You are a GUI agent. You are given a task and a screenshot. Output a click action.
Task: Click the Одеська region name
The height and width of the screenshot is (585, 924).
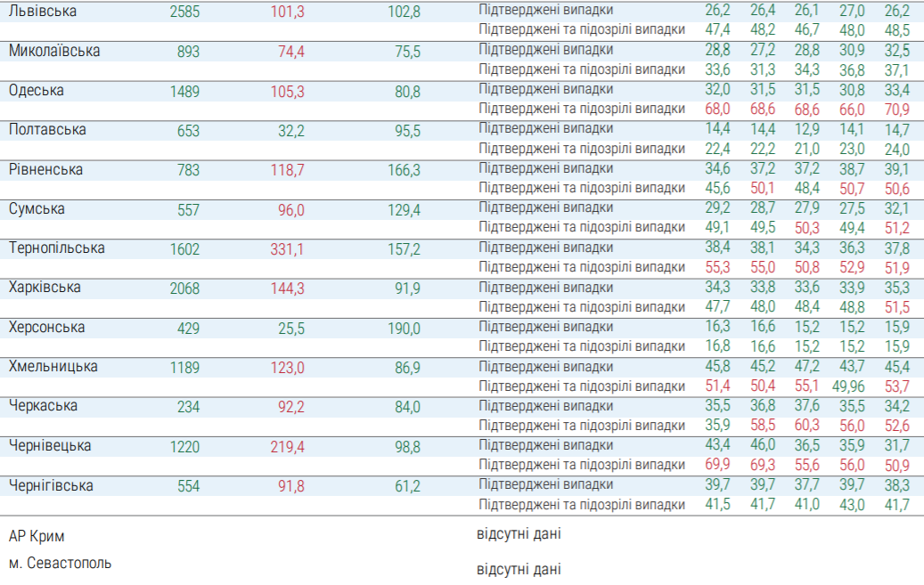coord(37,90)
